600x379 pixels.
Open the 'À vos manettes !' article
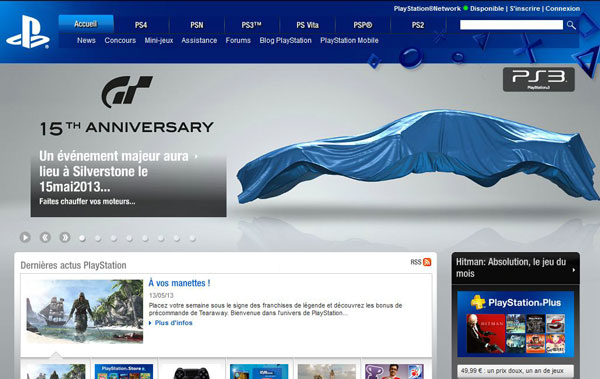click(x=179, y=283)
